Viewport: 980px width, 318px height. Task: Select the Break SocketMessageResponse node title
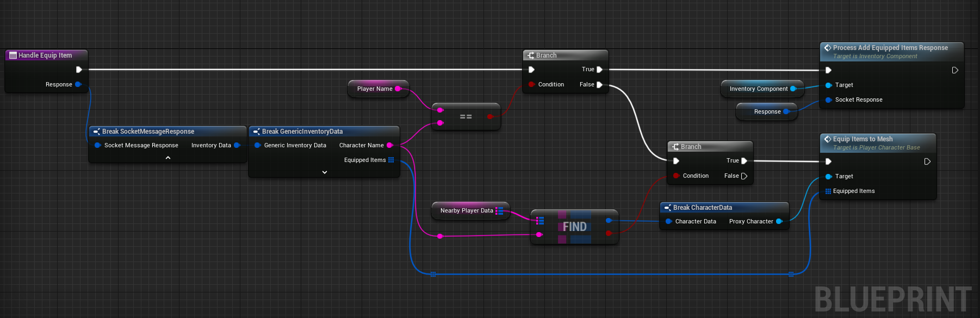(x=148, y=132)
